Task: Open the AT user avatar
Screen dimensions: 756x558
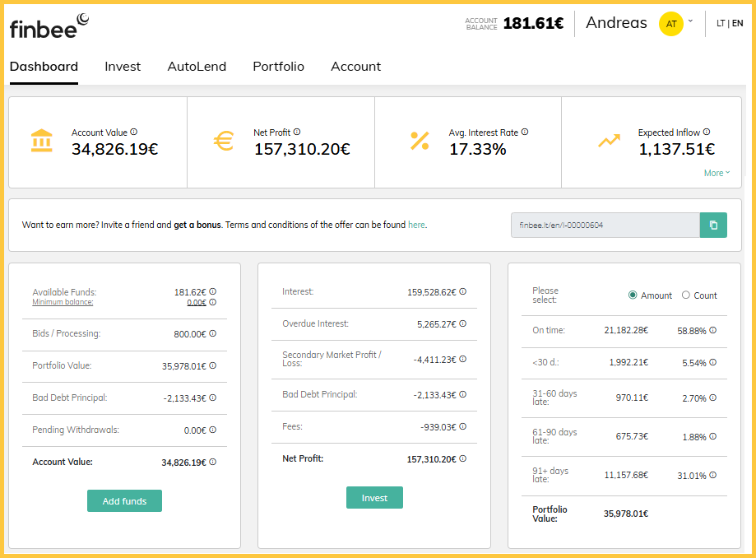Action: point(671,24)
